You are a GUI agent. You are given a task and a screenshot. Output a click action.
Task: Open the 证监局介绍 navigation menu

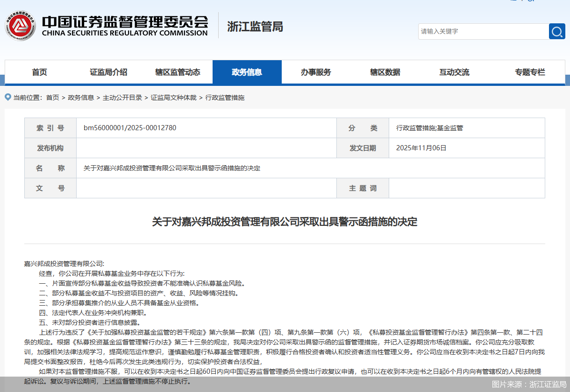click(108, 72)
